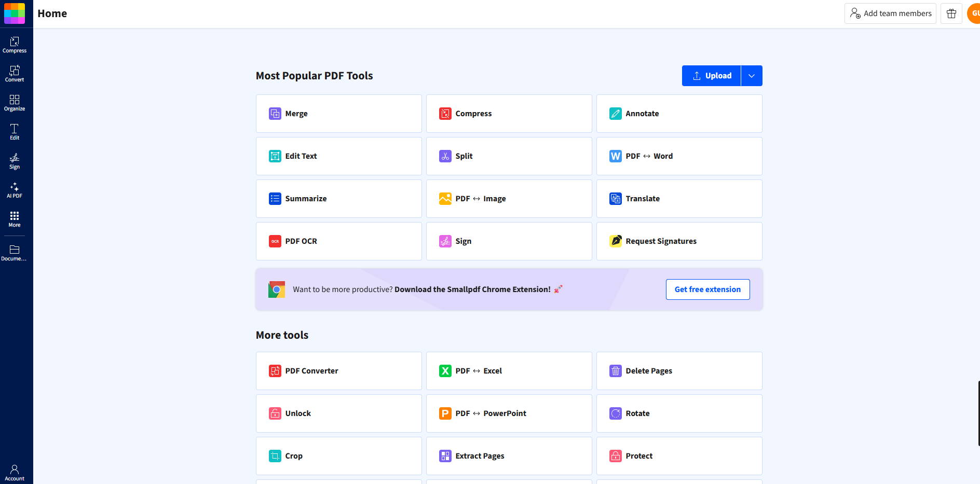Image resolution: width=980 pixels, height=484 pixels.
Task: Open the Delete Pages card
Action: click(679, 371)
